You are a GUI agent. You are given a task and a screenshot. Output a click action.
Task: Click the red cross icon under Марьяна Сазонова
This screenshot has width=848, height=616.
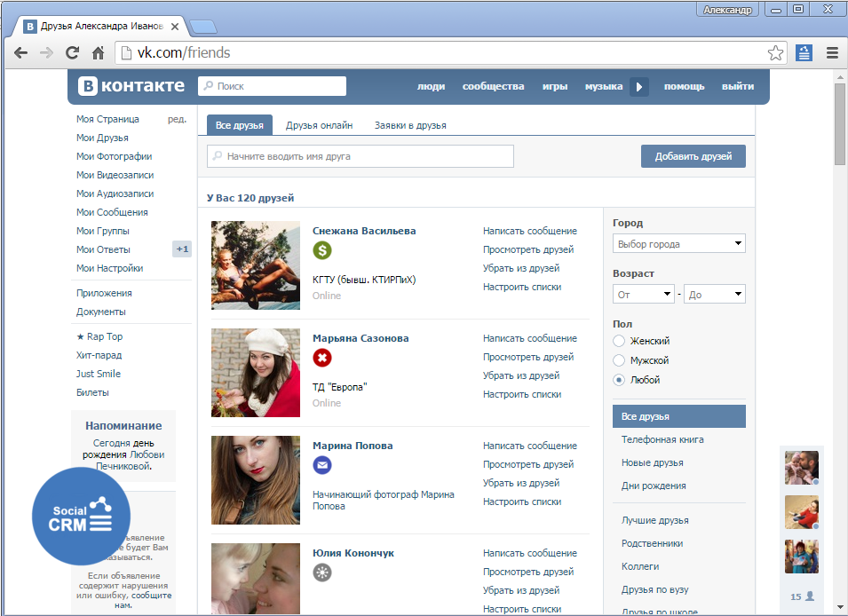[322, 358]
